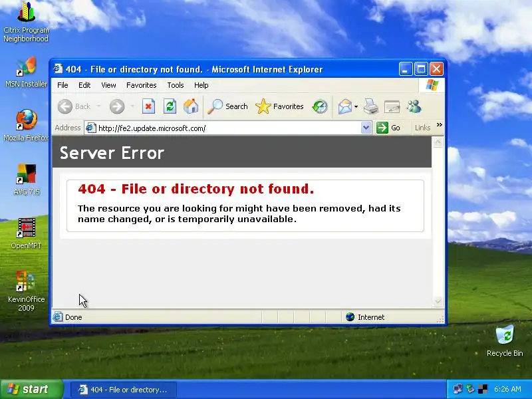Viewport: 532px width, 399px height.
Task: Minimize the Internet Explorer window
Action: pyautogui.click(x=406, y=69)
